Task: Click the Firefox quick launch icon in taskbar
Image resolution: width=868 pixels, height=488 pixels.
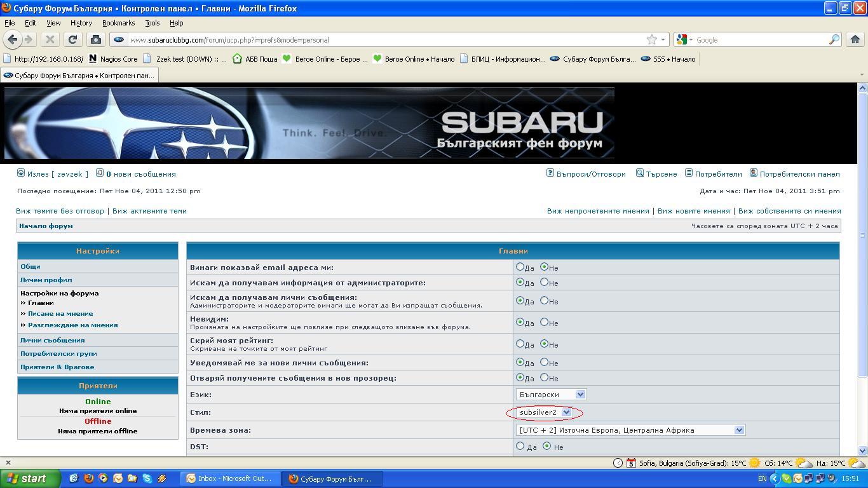Action: click(88, 478)
